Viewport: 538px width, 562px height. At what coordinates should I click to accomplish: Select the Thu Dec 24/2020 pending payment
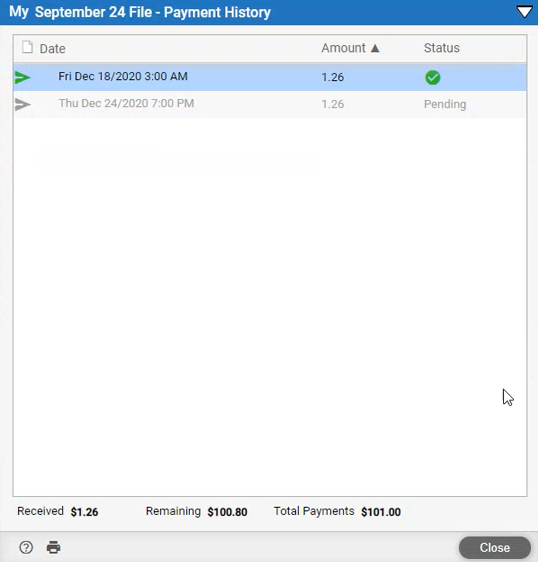pyautogui.click(x=270, y=104)
